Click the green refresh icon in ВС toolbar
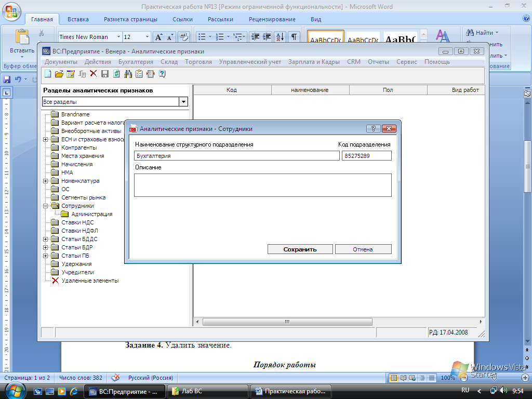 click(x=116, y=74)
